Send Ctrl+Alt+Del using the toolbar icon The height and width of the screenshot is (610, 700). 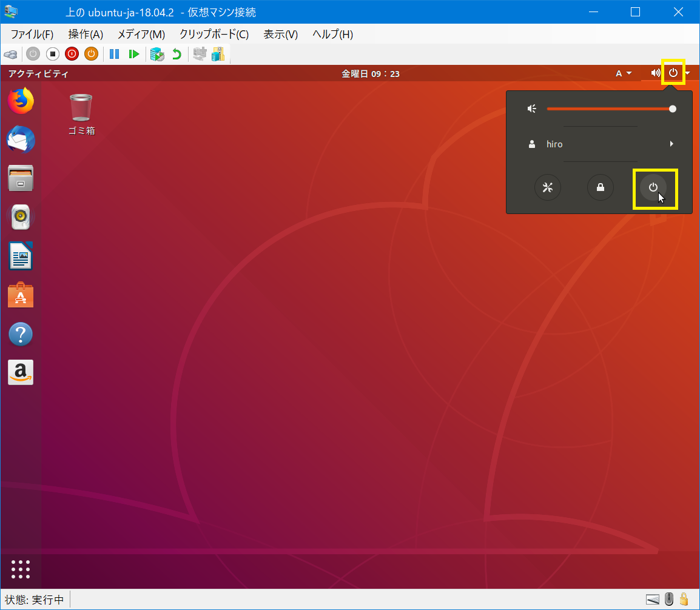pyautogui.click(x=10, y=54)
